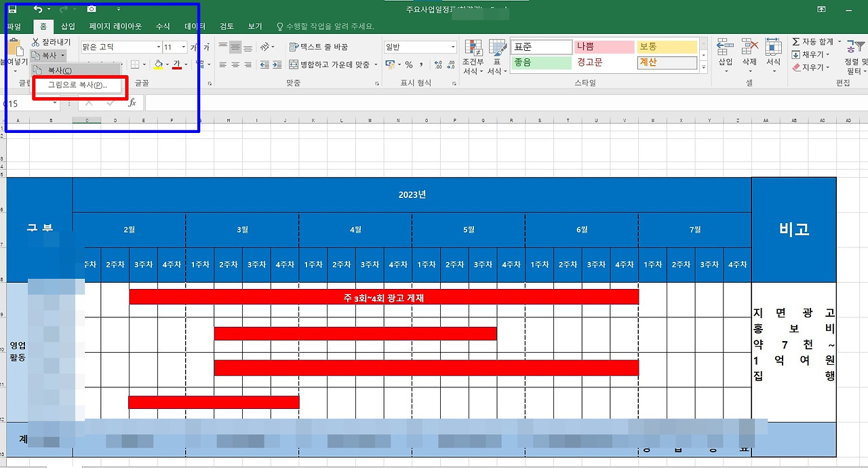Cut selection with 잘라내기
Screen dimensions: 868x468
[51, 42]
